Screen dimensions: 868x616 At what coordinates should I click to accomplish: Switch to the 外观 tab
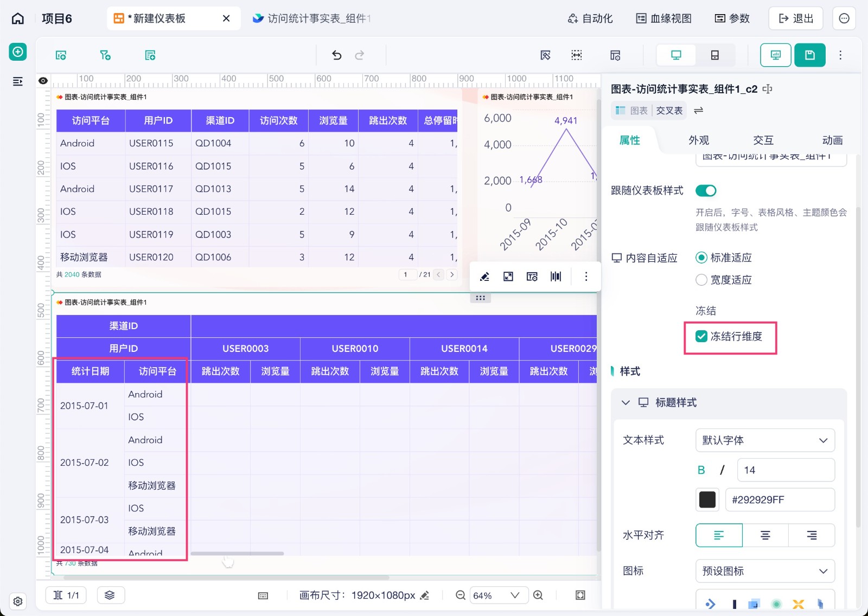(699, 140)
